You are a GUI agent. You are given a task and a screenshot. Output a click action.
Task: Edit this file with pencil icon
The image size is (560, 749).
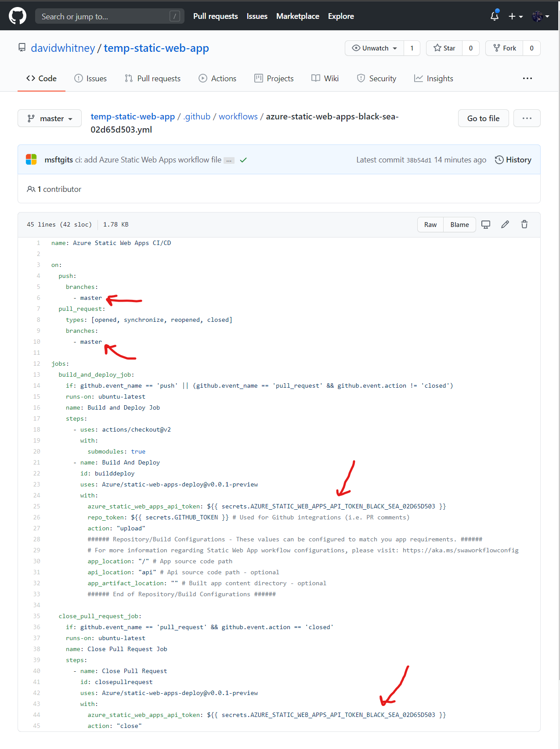(x=505, y=224)
